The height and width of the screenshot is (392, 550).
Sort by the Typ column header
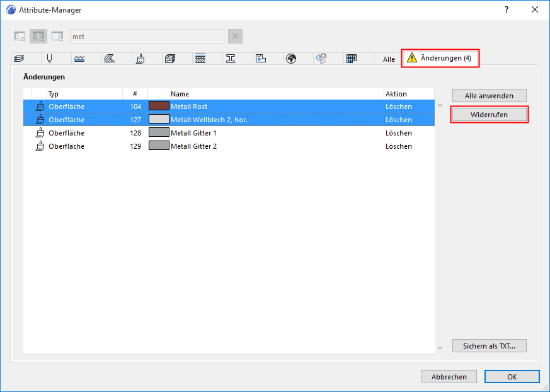click(x=84, y=94)
